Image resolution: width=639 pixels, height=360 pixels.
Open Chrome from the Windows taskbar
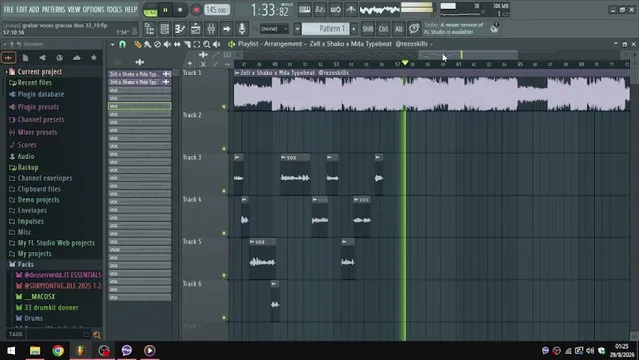tap(58, 351)
